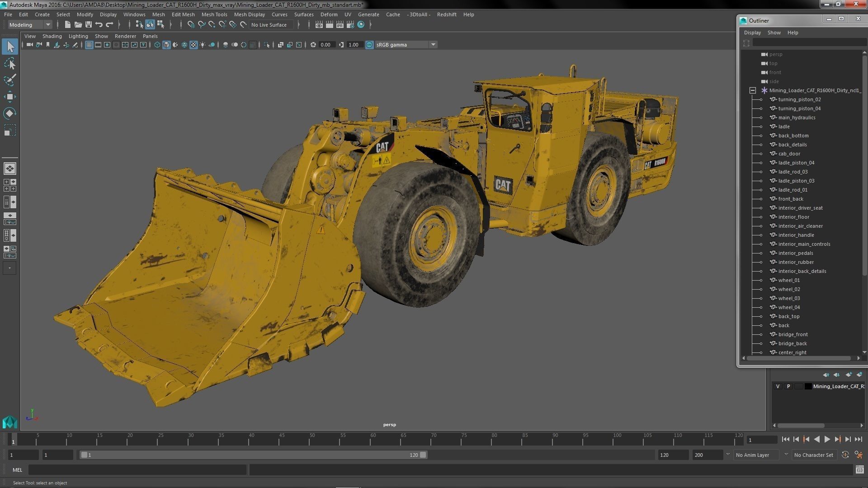Click the MEL command language button
Screen dimensions: 868x488
[x=17, y=470]
